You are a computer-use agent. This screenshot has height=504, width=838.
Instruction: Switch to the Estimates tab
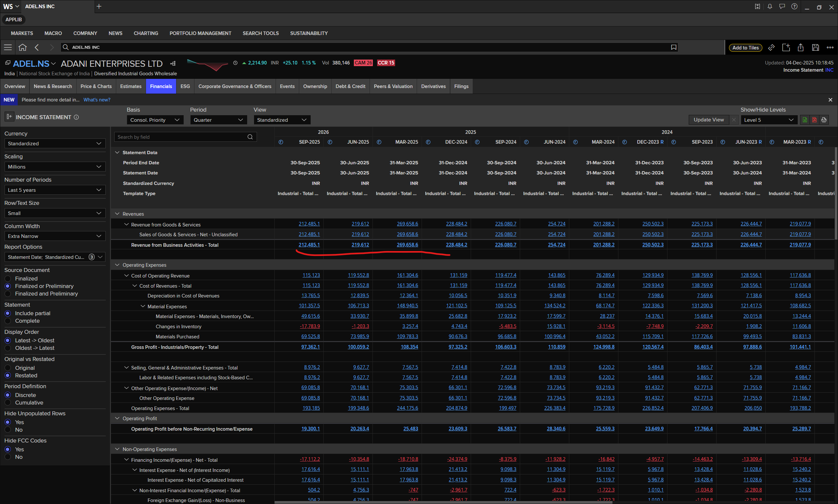130,86
